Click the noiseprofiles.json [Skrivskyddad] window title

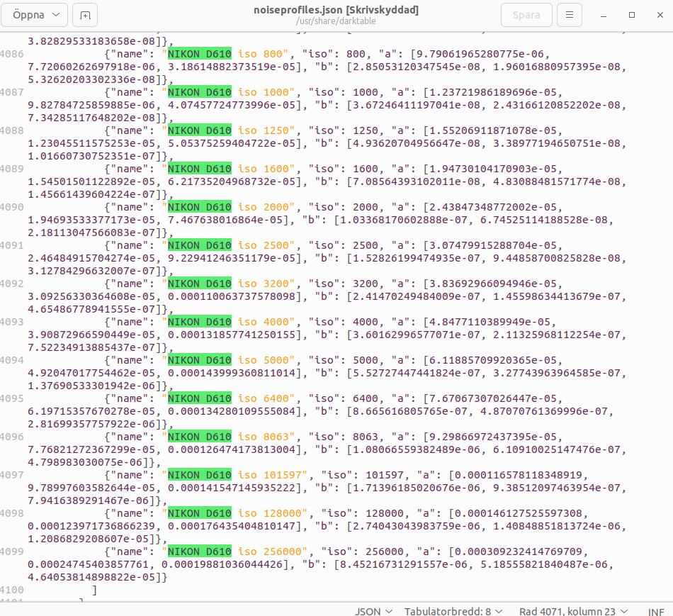tap(336, 10)
